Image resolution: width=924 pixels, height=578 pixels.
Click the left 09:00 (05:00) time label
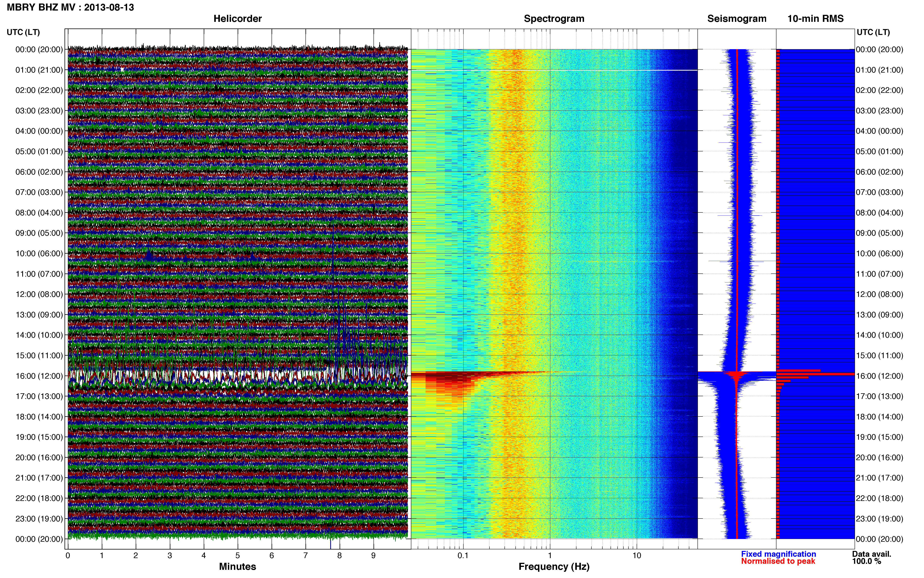click(39, 233)
